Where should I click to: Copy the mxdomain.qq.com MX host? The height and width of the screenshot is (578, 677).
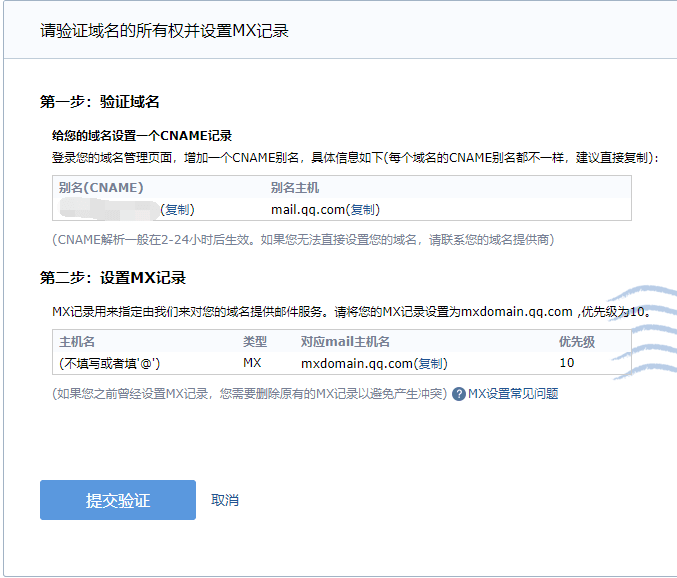[431, 363]
